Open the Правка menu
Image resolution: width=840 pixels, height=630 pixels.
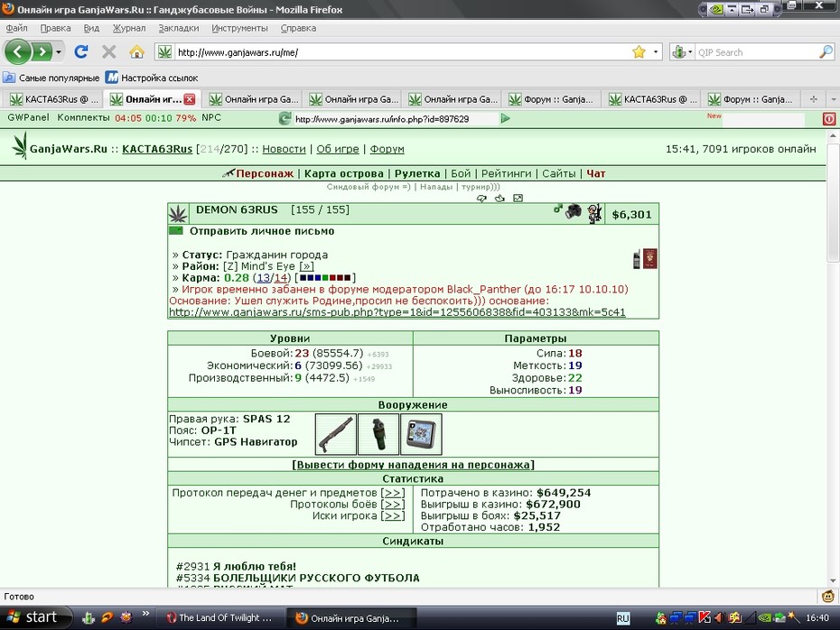(x=55, y=28)
